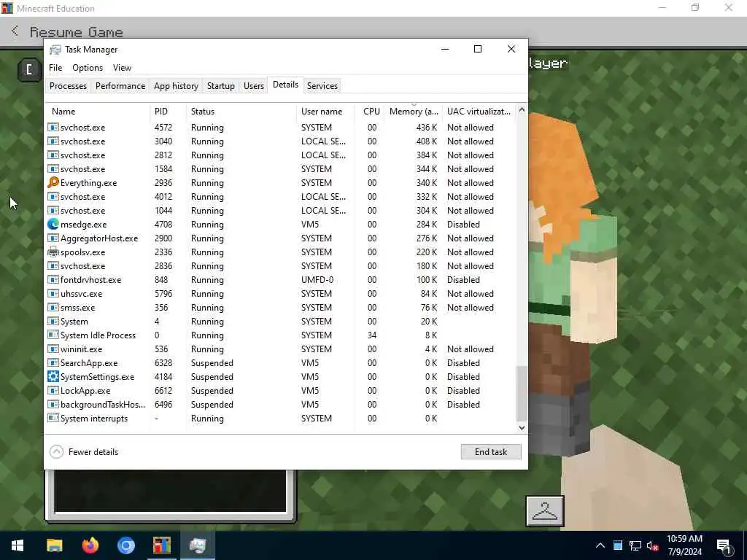
Task: Open the network tray icon
Action: 635,546
